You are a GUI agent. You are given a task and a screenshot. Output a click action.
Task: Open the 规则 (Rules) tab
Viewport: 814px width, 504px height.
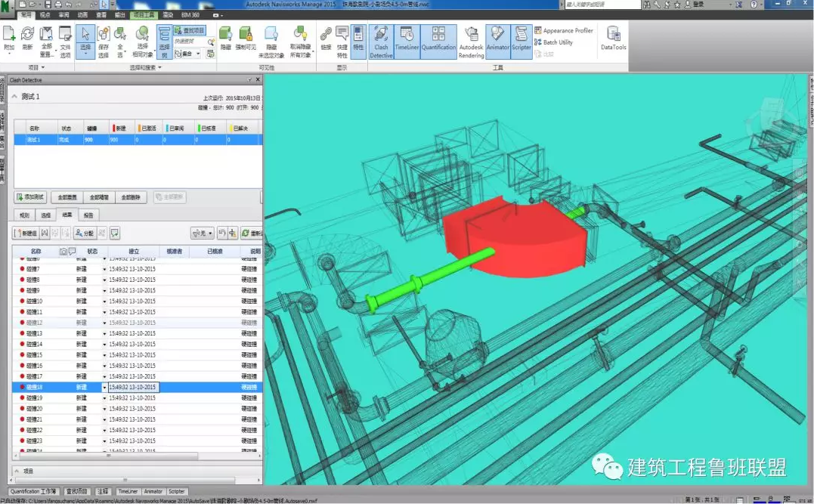click(x=24, y=215)
